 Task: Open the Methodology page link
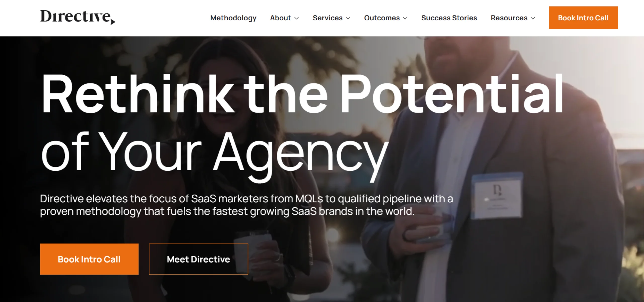point(233,18)
